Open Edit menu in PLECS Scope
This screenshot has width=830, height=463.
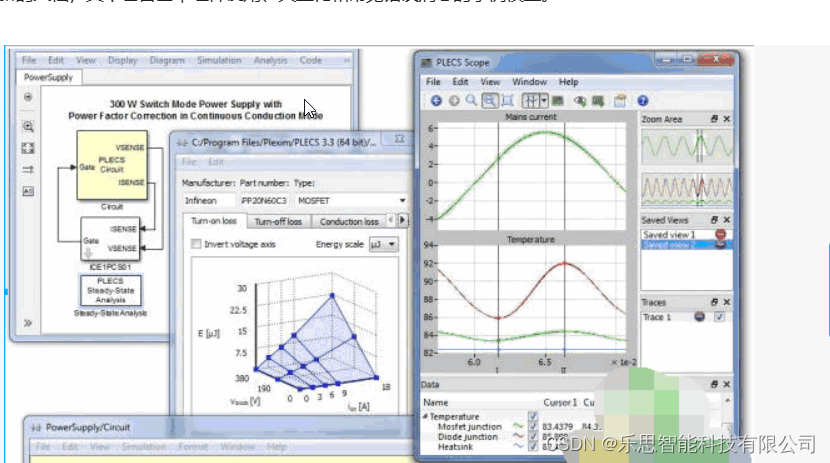point(460,82)
